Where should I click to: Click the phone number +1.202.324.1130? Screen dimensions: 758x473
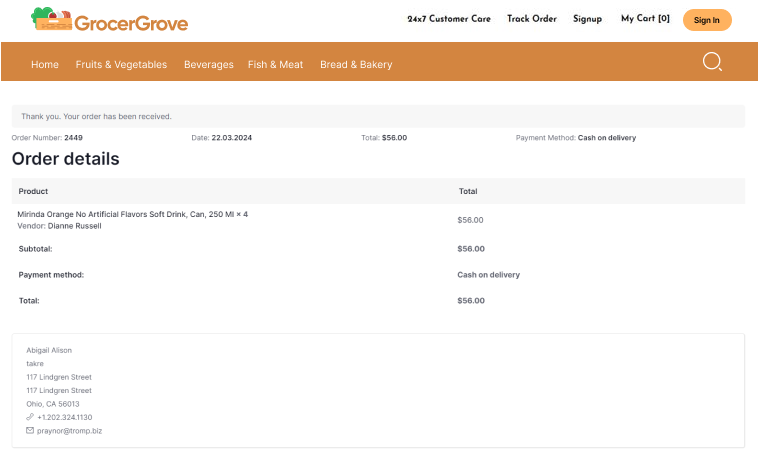(65, 417)
